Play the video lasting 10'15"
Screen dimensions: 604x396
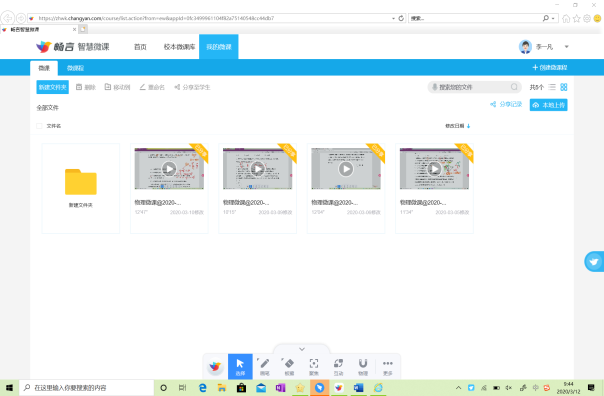coord(257,168)
